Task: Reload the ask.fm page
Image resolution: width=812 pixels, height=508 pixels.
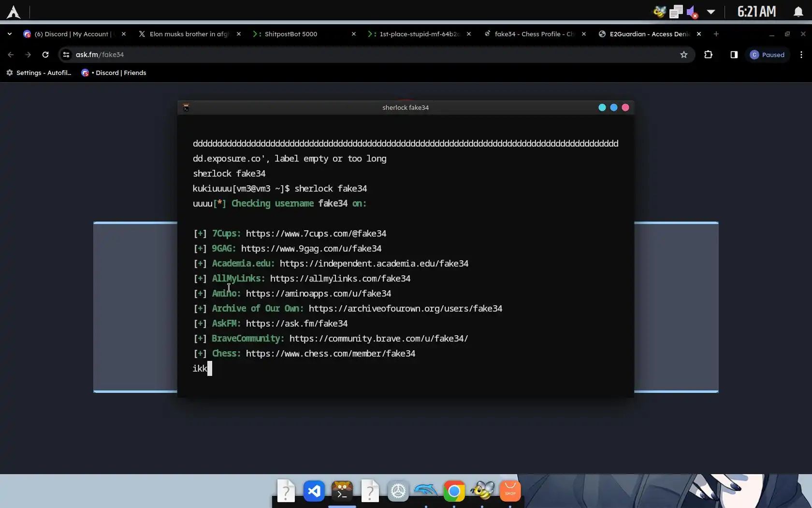Action: point(45,55)
